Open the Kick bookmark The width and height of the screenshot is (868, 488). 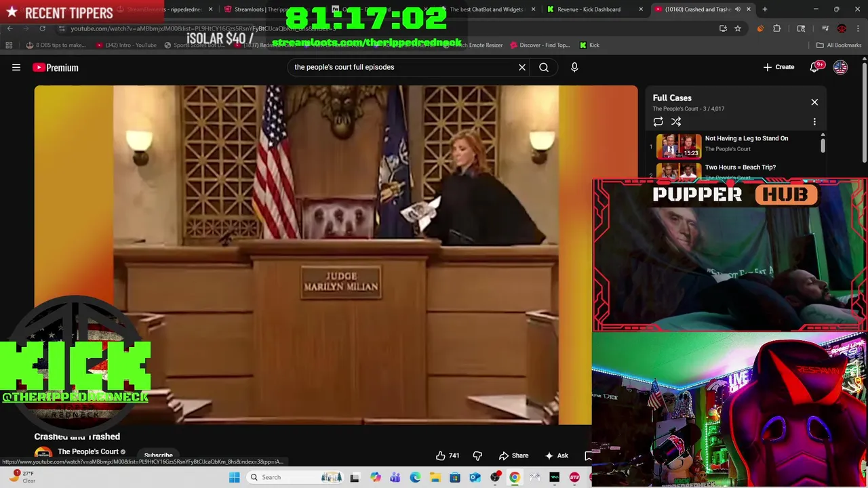pyautogui.click(x=589, y=45)
